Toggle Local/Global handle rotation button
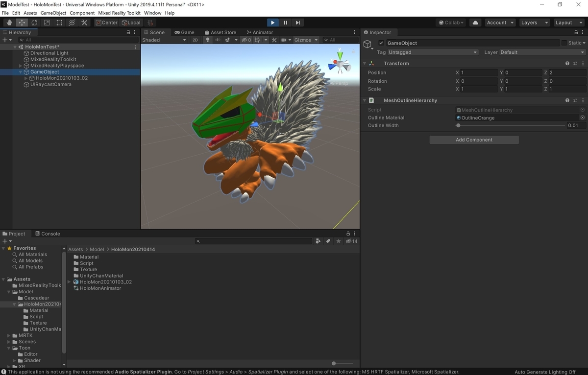Viewport: 588px width, 375px height. (x=131, y=23)
